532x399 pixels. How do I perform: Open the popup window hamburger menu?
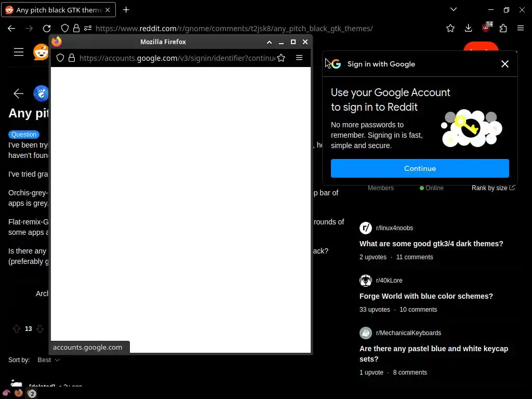coord(299,58)
